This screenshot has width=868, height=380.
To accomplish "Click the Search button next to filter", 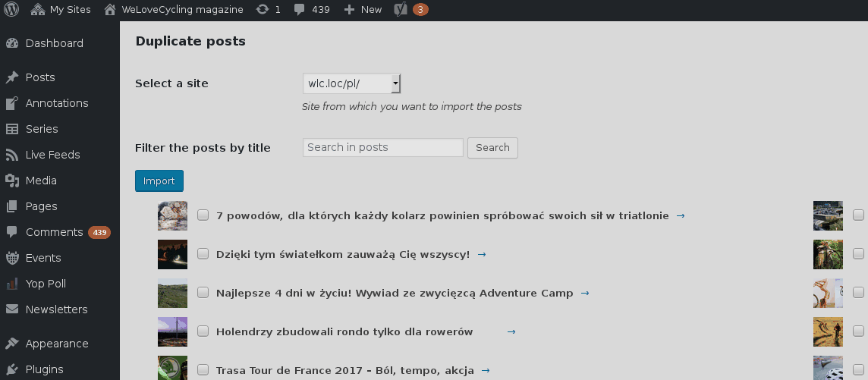I will point(492,148).
